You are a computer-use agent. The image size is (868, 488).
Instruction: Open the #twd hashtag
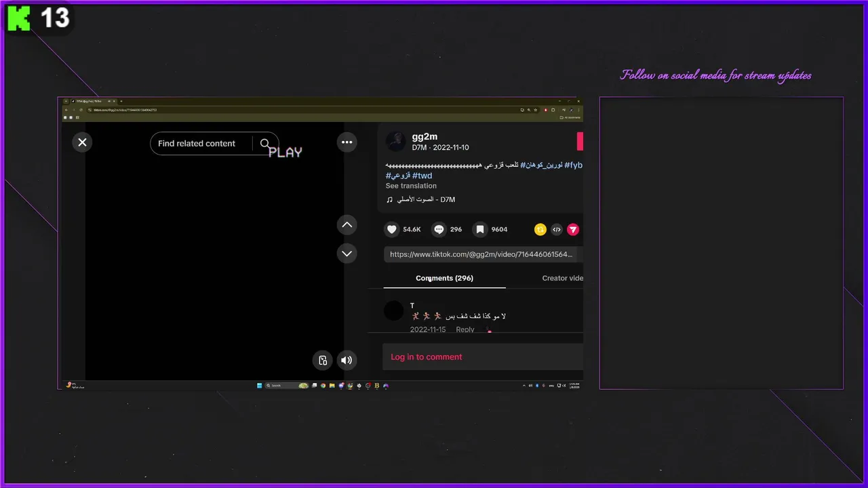coord(422,176)
